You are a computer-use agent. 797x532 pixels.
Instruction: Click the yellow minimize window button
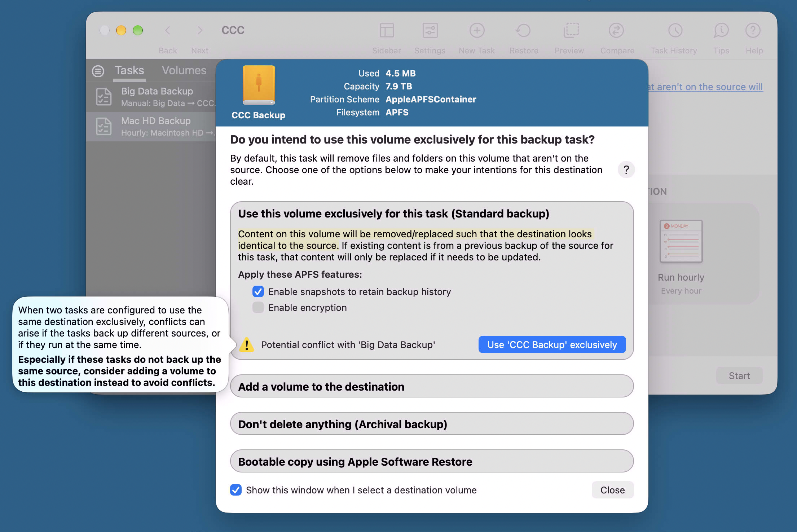[121, 30]
